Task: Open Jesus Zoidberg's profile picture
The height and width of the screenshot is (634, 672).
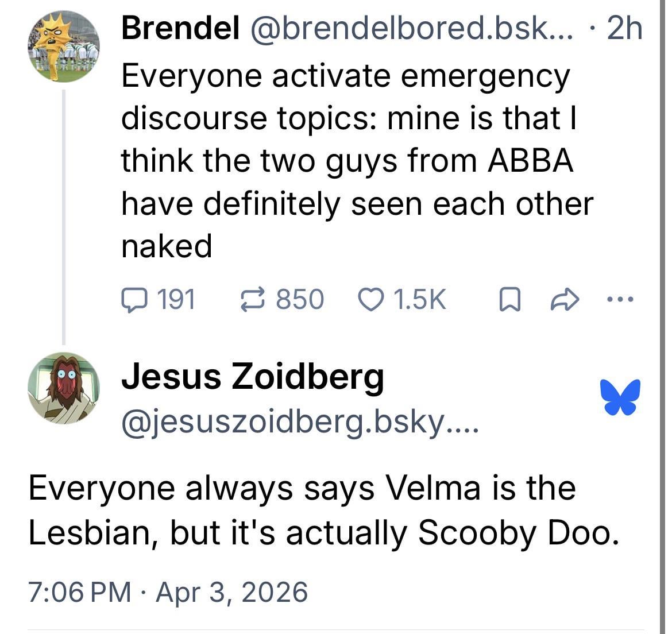Action: tap(64, 388)
